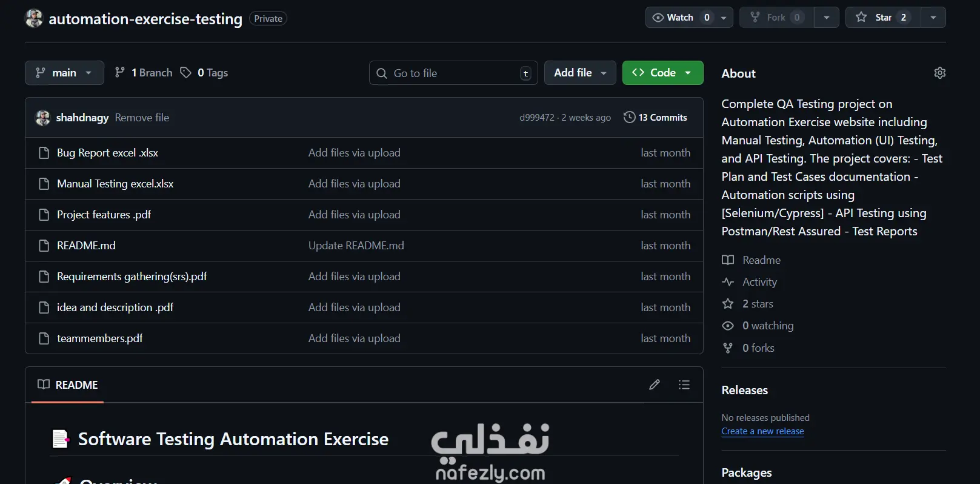Click the pencil icon to edit README

(655, 385)
